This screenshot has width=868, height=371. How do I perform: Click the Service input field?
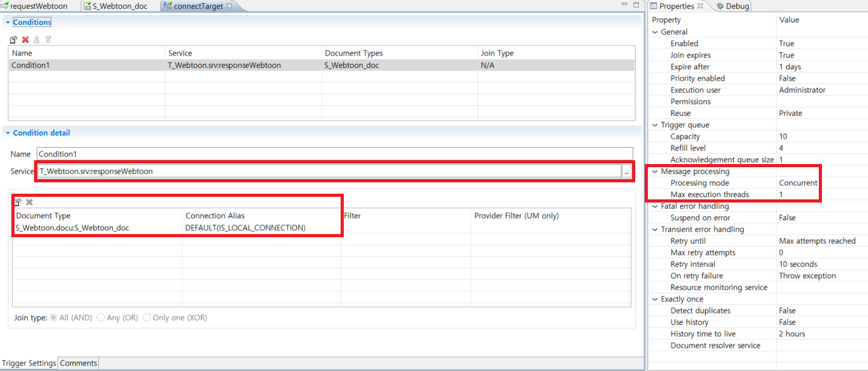[329, 171]
